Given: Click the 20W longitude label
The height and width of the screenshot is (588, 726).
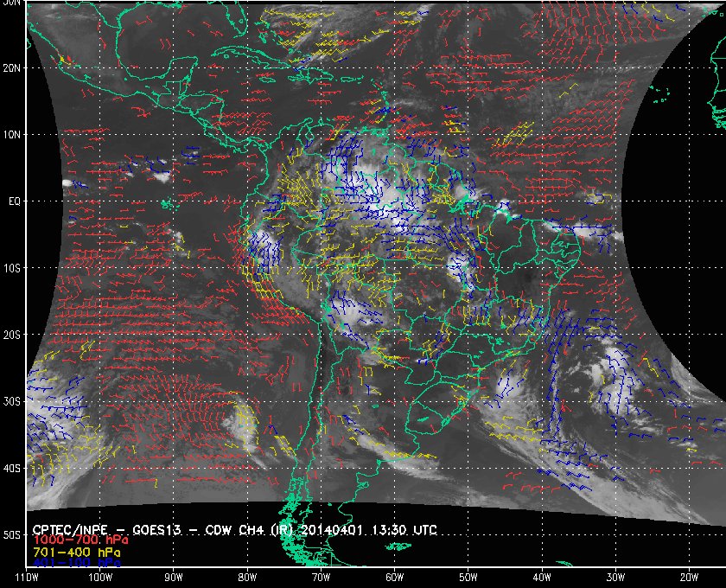Looking at the screenshot, I should coord(689,578).
